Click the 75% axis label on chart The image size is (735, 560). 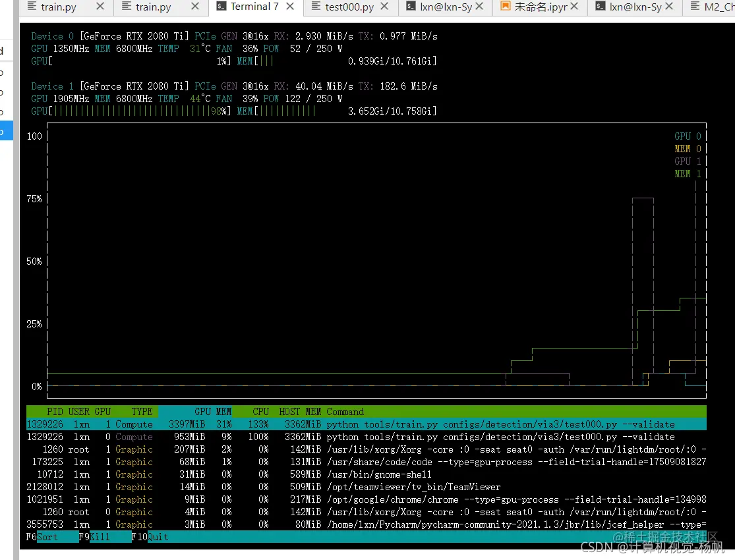[x=34, y=199]
